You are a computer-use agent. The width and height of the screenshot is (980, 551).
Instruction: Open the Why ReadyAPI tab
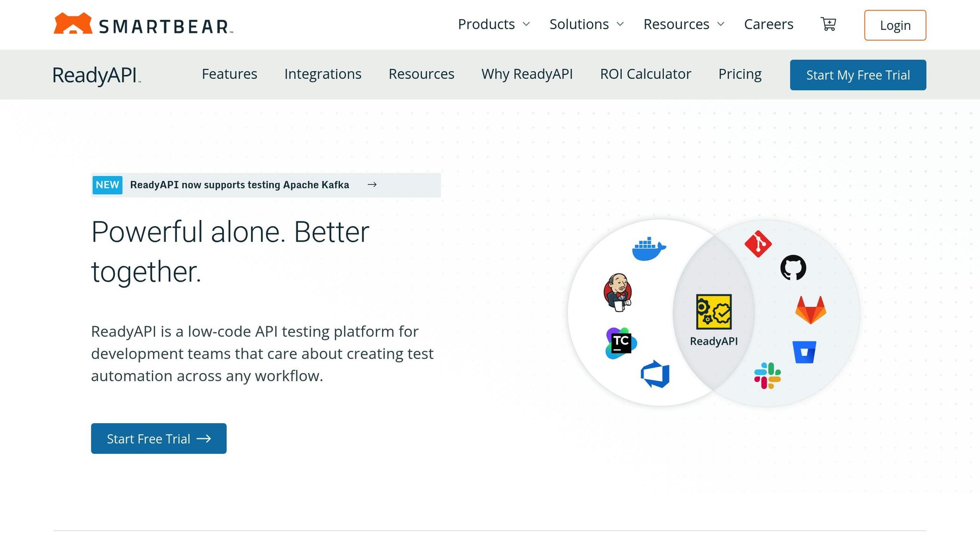coord(527,74)
